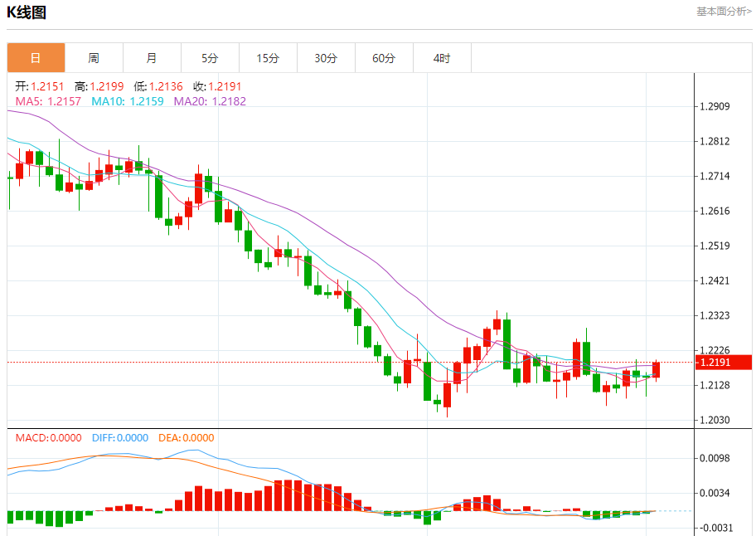
Task: Open the 5分 interval tab
Action: [x=210, y=58]
